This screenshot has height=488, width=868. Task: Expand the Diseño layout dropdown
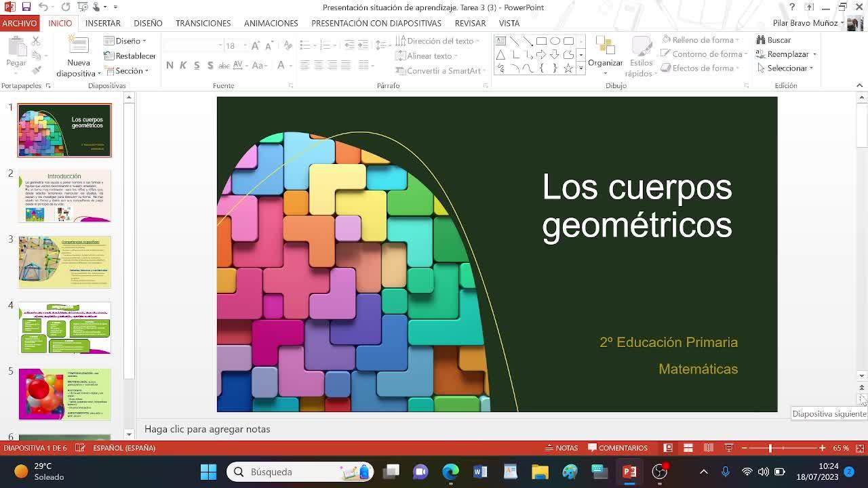pos(126,41)
